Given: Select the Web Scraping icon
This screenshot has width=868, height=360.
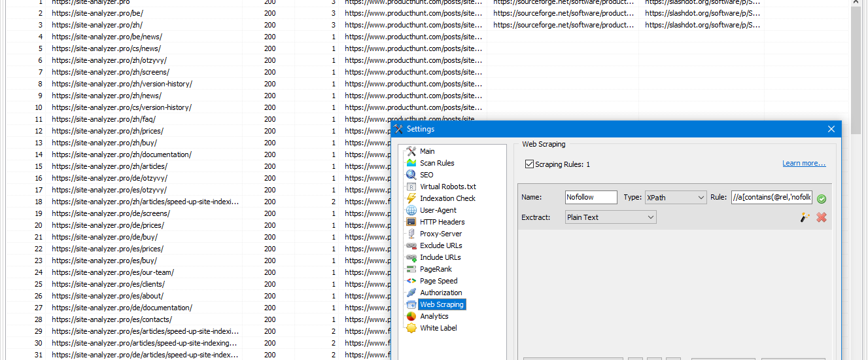Looking at the screenshot, I should 411,304.
